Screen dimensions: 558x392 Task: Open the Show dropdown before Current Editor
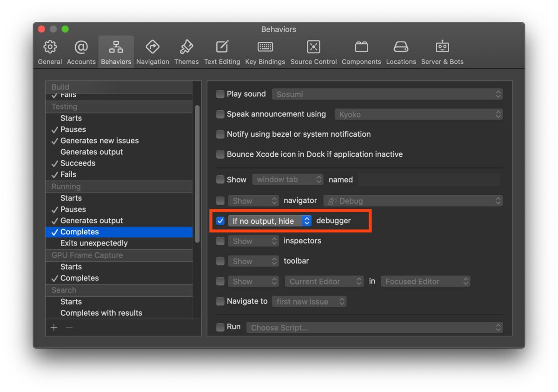[253, 281]
